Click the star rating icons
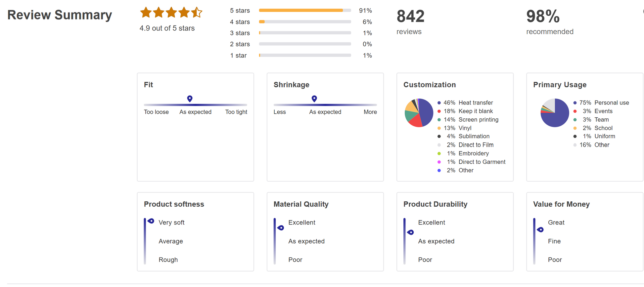Screen dimensions: 644x287 pyautogui.click(x=171, y=13)
